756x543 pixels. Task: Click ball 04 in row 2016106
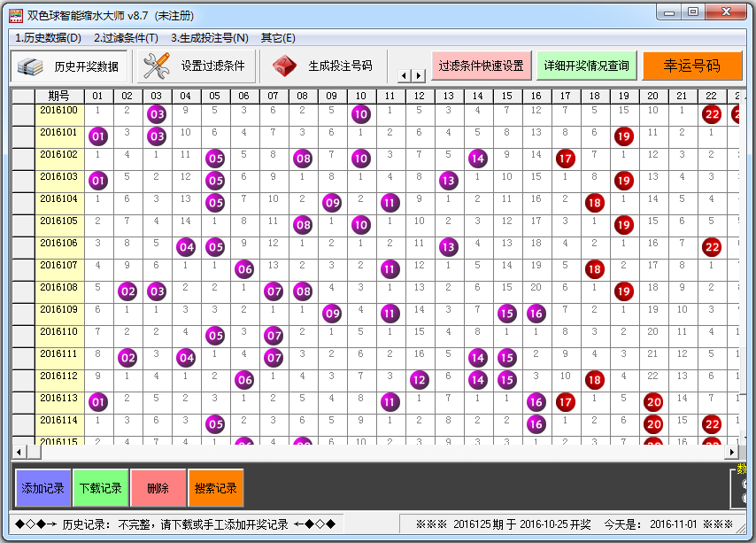(x=187, y=247)
